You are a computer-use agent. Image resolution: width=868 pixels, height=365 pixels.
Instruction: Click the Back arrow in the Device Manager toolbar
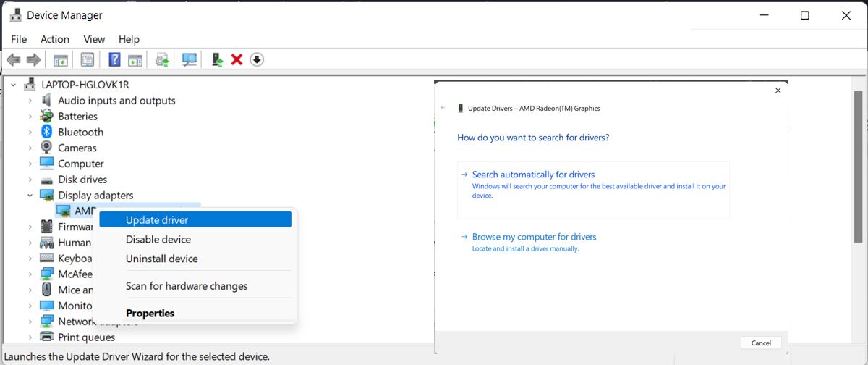13,59
